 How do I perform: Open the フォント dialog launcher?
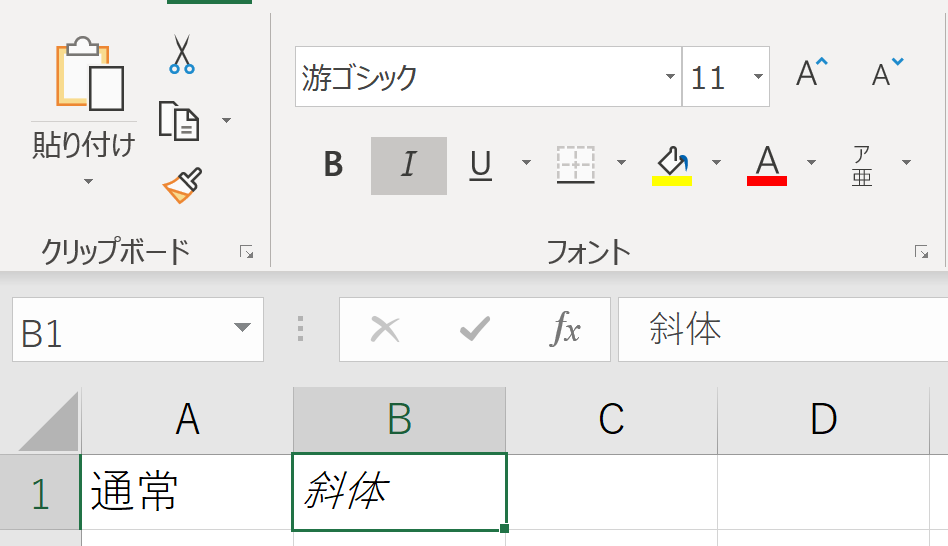click(x=921, y=252)
